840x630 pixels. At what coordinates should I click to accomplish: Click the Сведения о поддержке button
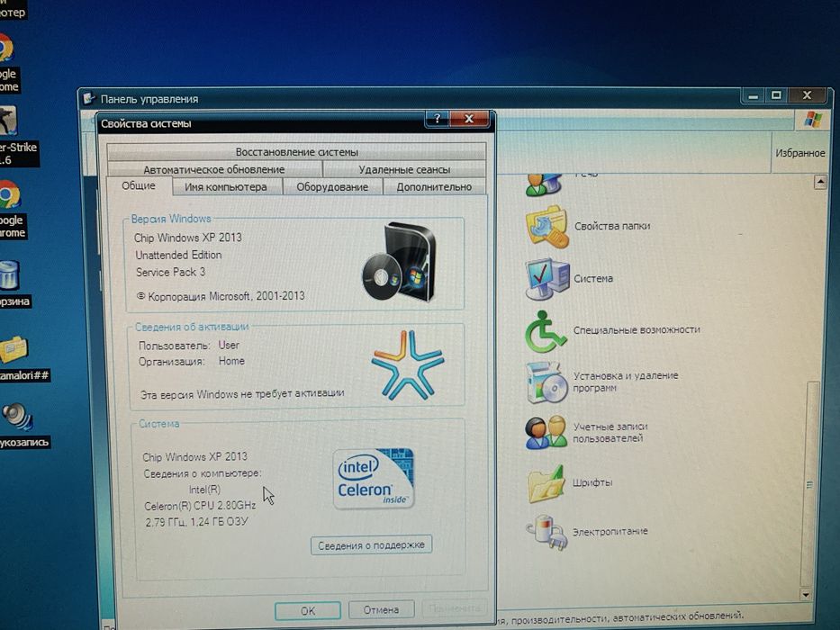[371, 545]
